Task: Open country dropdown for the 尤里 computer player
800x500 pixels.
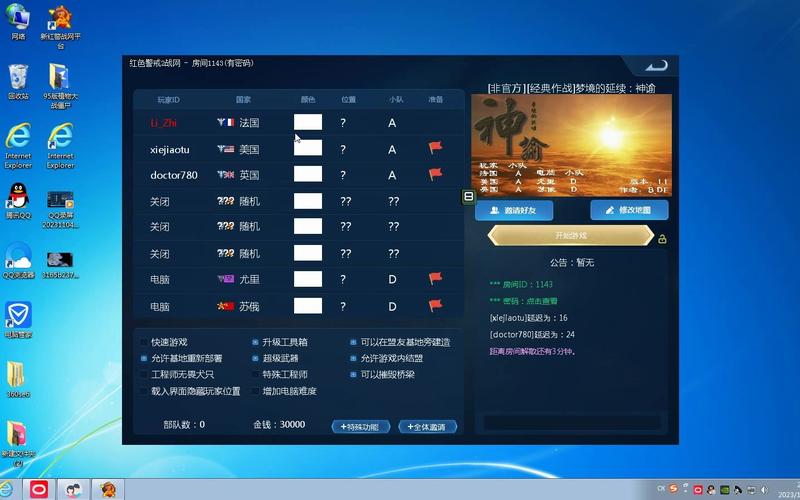Action: point(238,279)
